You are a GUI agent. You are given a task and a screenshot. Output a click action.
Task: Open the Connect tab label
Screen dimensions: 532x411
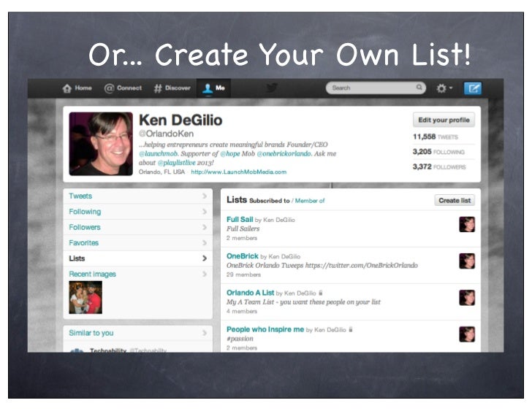coord(129,88)
